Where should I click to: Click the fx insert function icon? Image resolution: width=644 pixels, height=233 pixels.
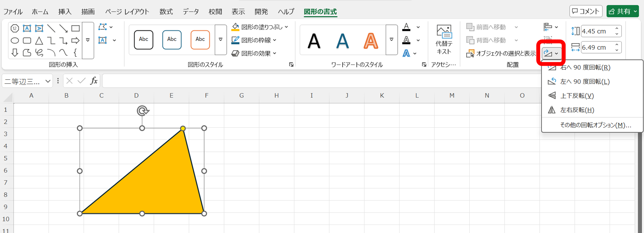point(94,81)
